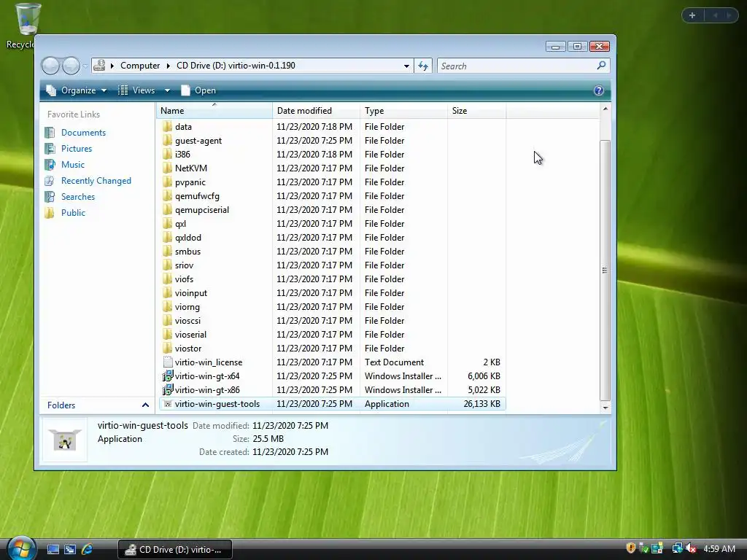Click the sidebar gadget plus button

692,15
